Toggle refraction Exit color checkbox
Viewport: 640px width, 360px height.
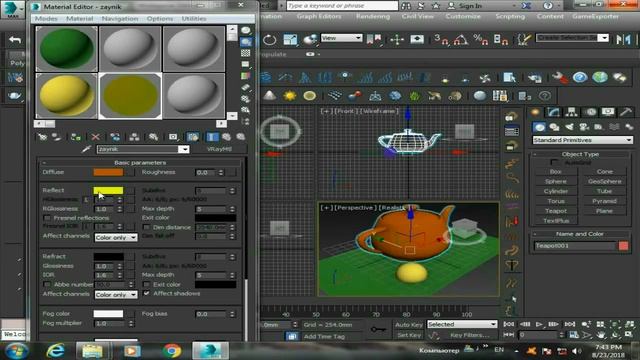coord(146,284)
